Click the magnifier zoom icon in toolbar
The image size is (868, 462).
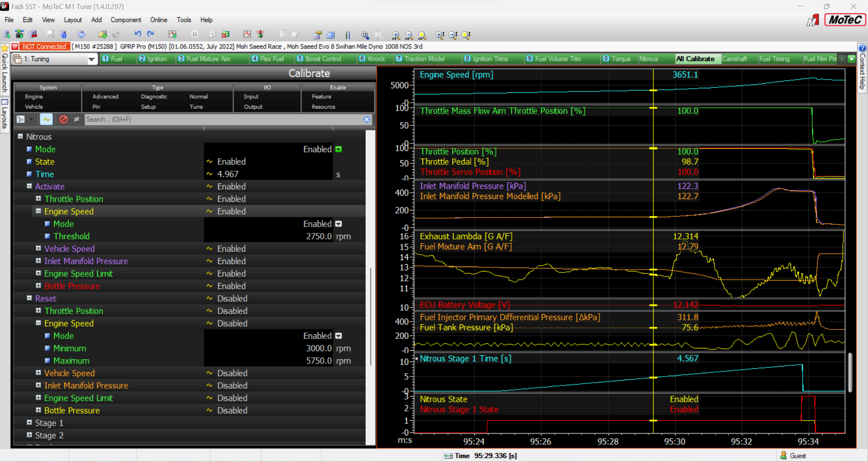tap(365, 35)
